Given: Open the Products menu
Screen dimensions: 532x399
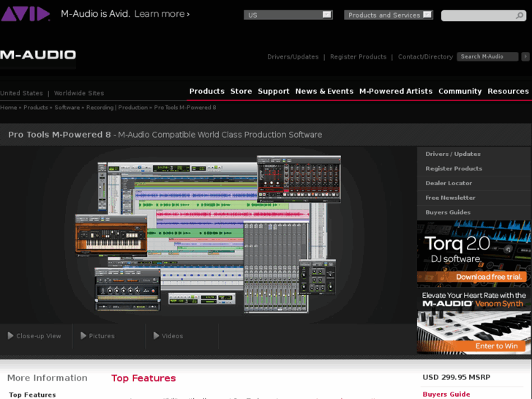Looking at the screenshot, I should tap(207, 92).
